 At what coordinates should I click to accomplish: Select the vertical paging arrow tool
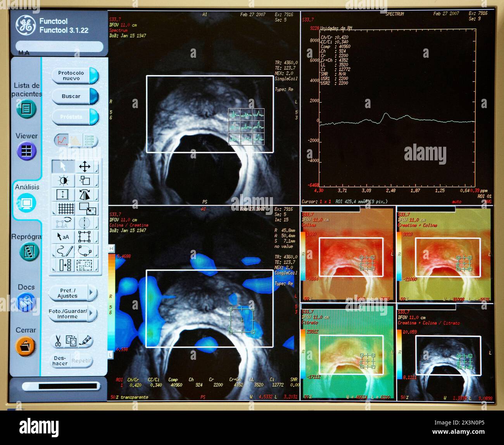click(x=63, y=195)
